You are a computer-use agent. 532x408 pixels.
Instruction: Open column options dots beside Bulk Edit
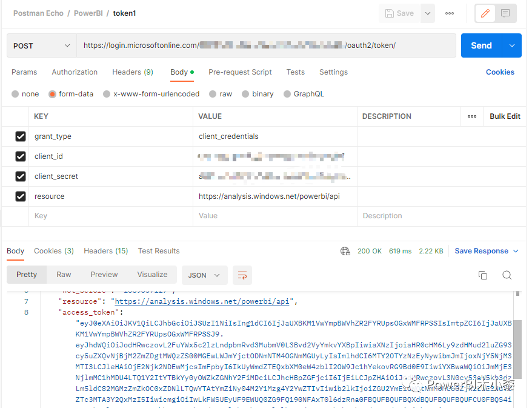click(472, 116)
